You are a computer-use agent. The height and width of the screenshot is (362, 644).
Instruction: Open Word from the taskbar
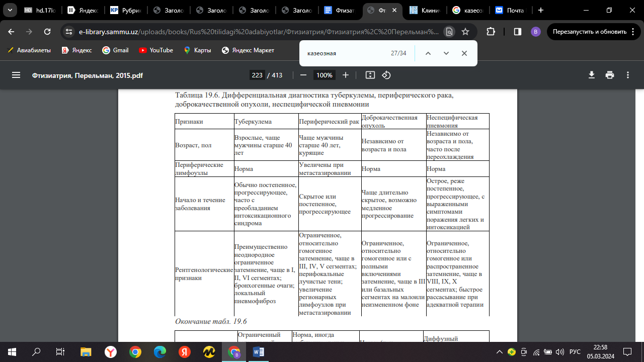click(259, 352)
